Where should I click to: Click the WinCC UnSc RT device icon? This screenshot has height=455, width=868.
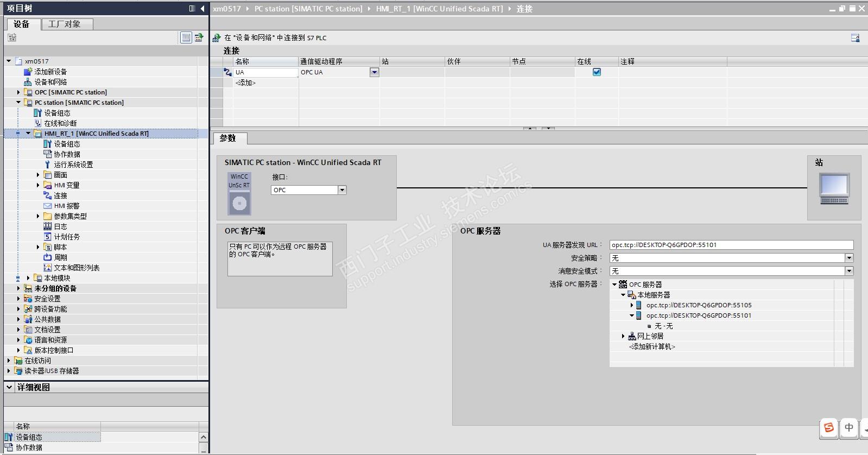pos(239,194)
